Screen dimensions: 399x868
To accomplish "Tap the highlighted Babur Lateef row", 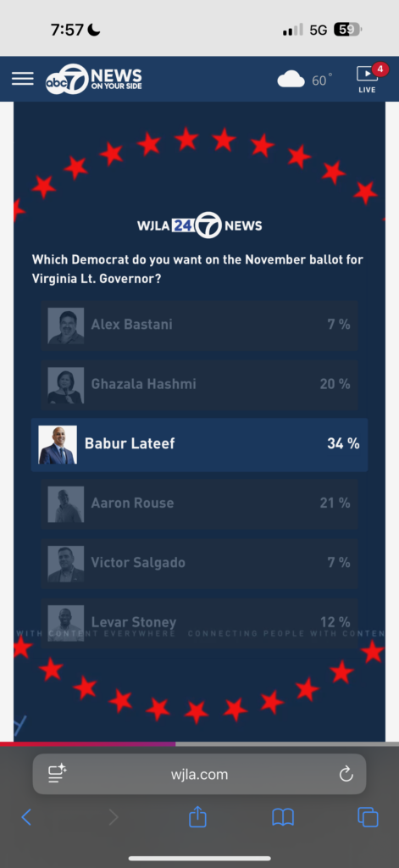I will click(x=199, y=444).
